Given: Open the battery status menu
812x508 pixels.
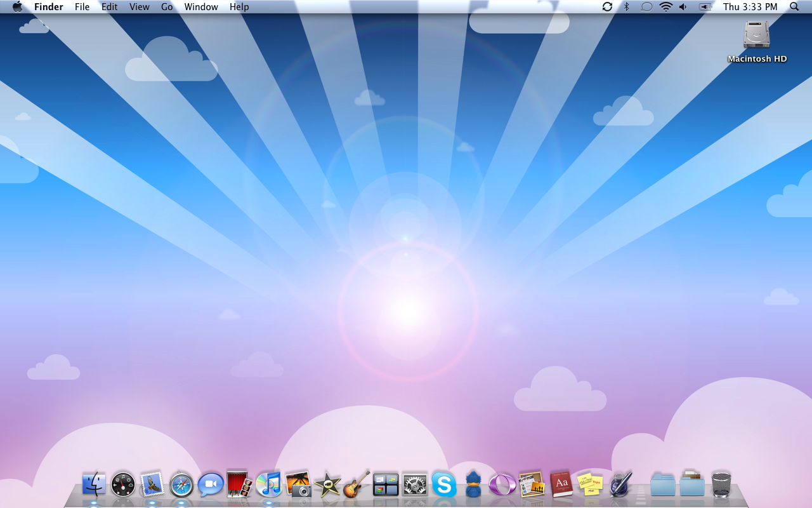Looking at the screenshot, I should [x=705, y=7].
